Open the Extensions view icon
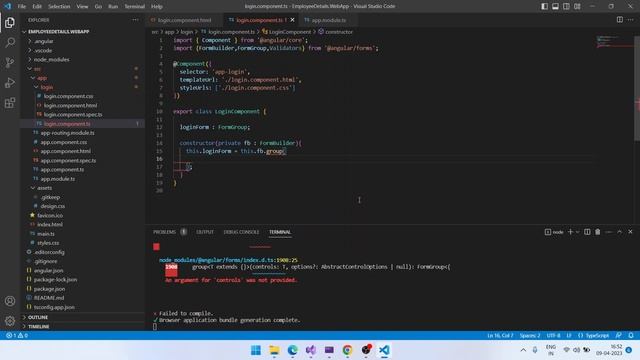640x360 pixels. coord(10,102)
